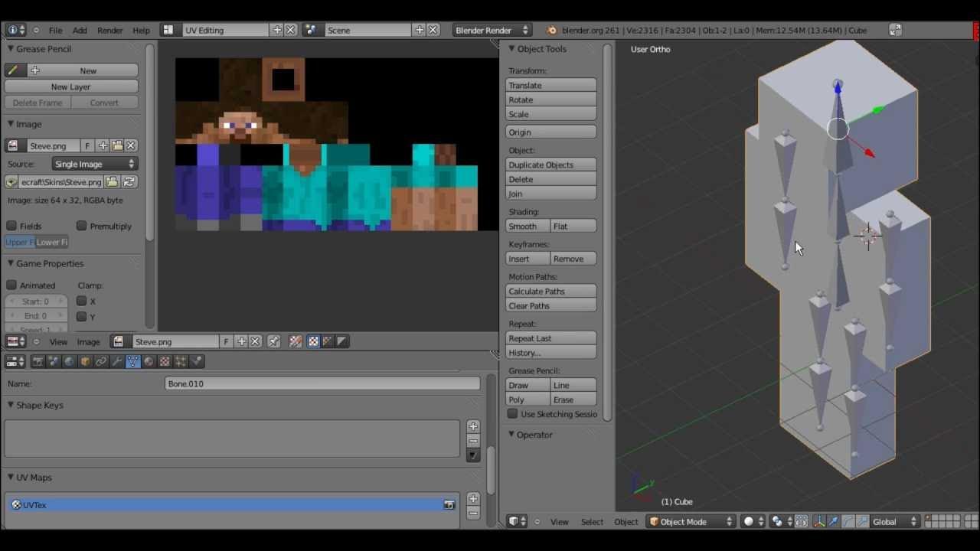This screenshot has height=551, width=980.
Task: Toggle Clamp Y checkbox
Action: 81,316
